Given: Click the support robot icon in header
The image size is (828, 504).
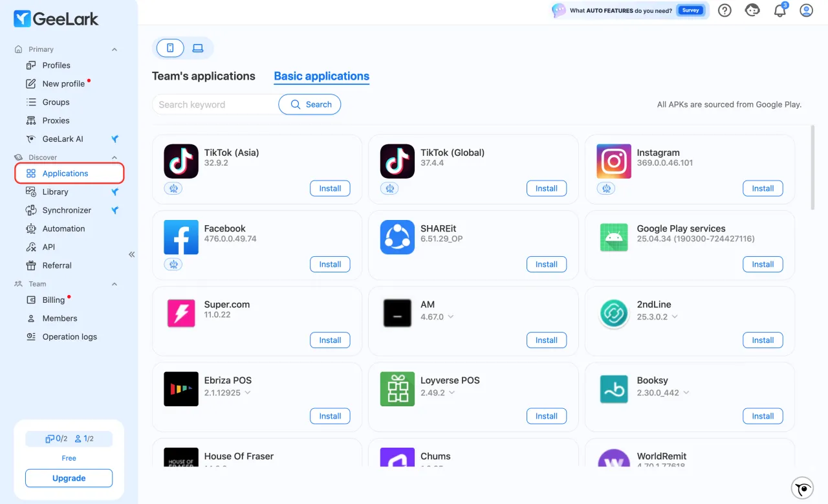Looking at the screenshot, I should (x=752, y=10).
